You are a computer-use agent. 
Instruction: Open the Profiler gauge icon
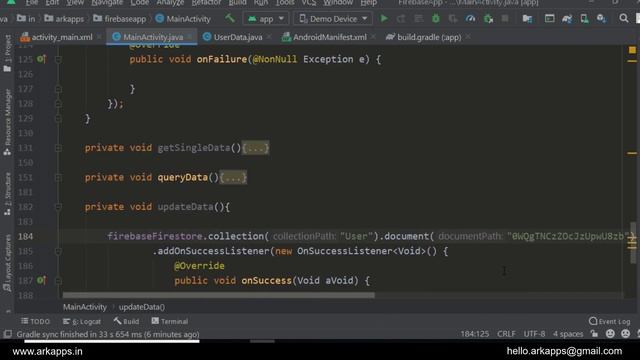[470, 18]
